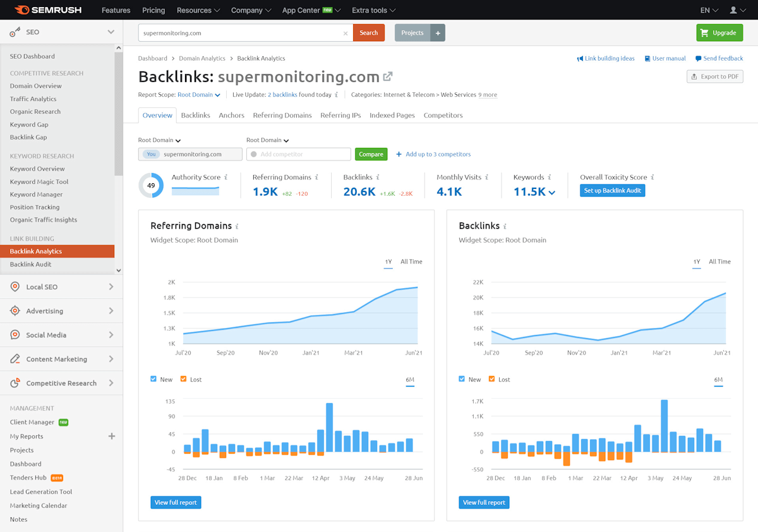The height and width of the screenshot is (532, 758).
Task: Clear the search field with X icon
Action: tap(346, 33)
